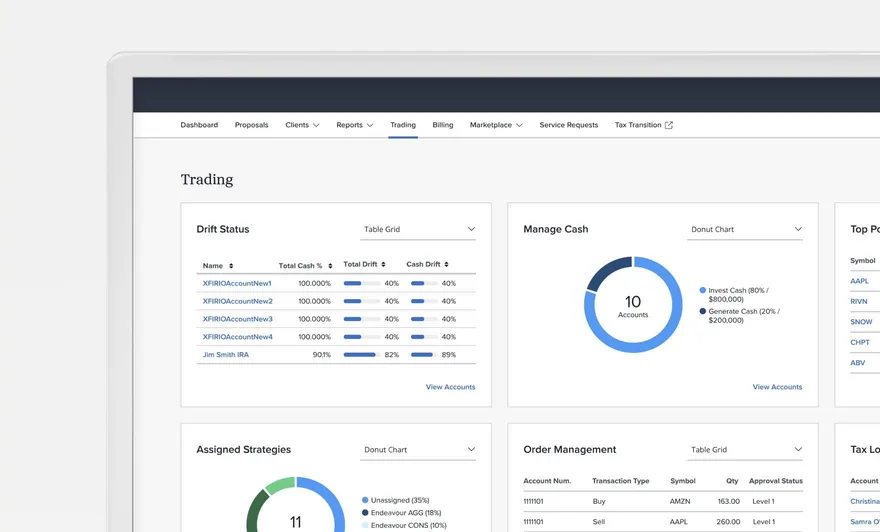
Task: Select the Trading tab
Action: (403, 125)
